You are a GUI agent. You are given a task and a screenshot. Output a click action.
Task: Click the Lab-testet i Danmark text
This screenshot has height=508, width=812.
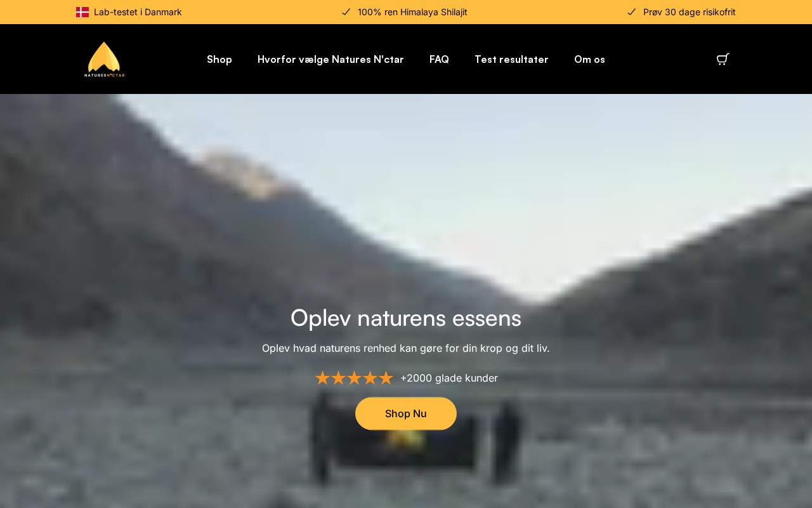(138, 12)
